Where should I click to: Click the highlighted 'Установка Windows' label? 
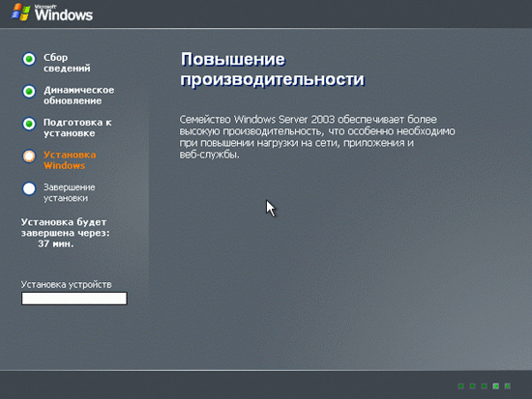coord(70,160)
